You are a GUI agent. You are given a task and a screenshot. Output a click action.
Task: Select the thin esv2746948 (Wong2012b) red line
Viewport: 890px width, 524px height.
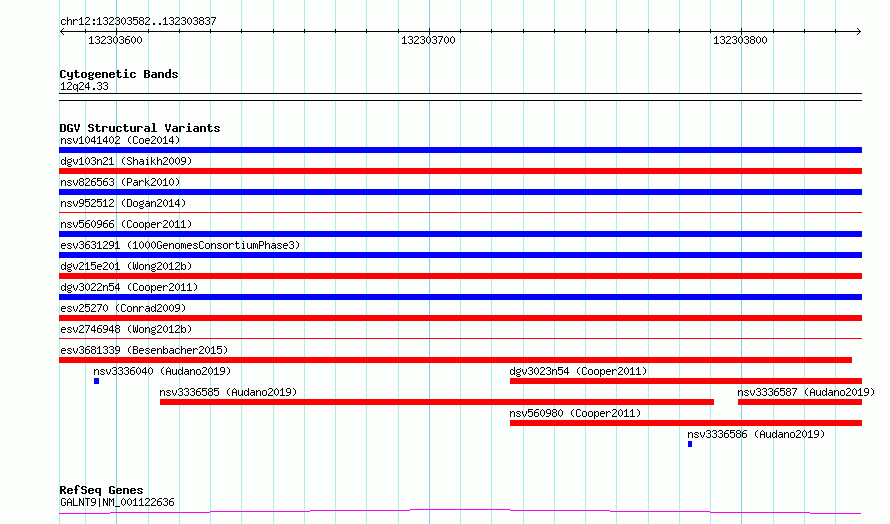(x=460, y=339)
